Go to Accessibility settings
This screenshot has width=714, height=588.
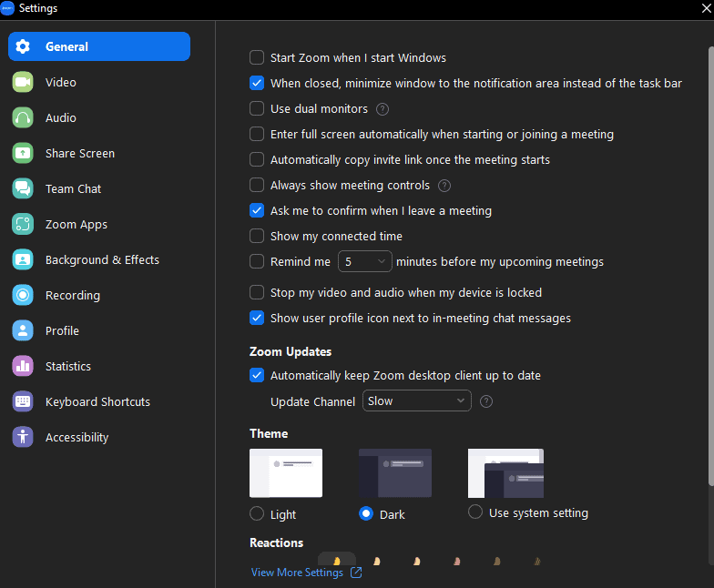(x=99, y=437)
